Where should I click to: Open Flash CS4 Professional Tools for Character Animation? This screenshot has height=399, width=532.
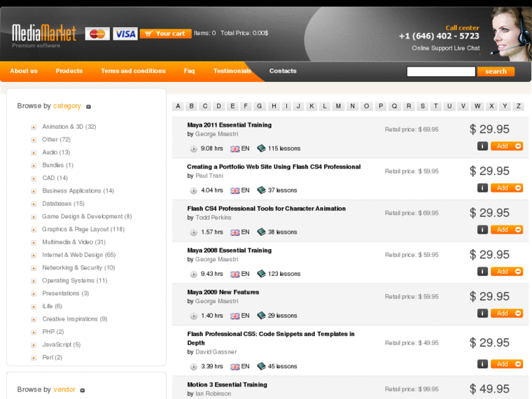pyautogui.click(x=266, y=209)
